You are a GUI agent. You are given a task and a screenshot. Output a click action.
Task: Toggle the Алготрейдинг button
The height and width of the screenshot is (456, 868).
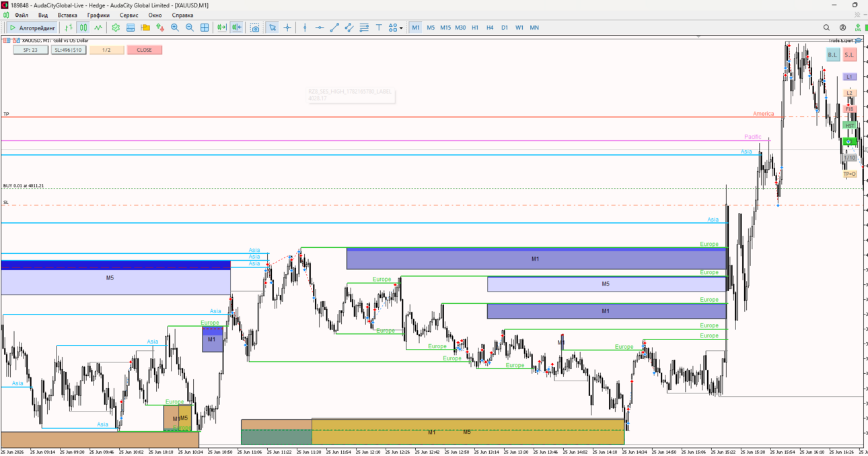point(32,28)
